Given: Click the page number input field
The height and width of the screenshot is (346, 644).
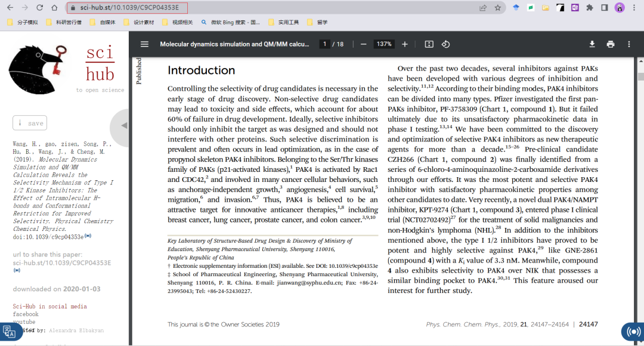Looking at the screenshot, I should [324, 44].
